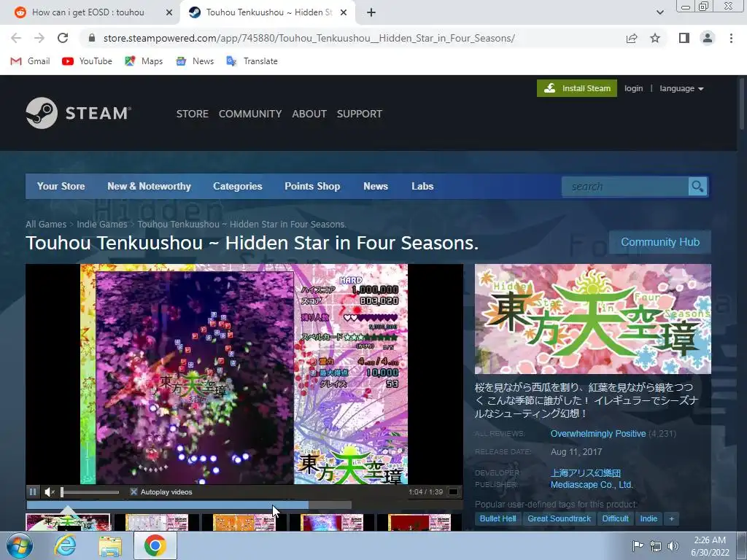Open the COMMUNITY top menu
Screen dimensions: 747x560
pos(250,114)
